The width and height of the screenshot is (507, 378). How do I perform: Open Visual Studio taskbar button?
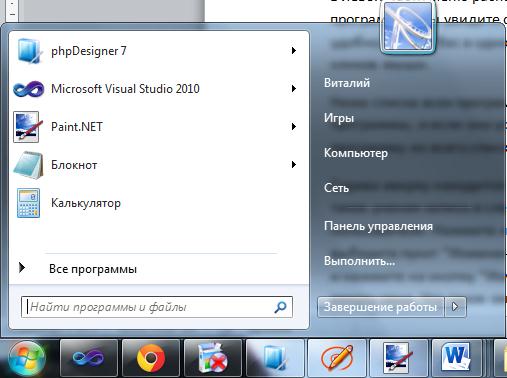(88, 359)
